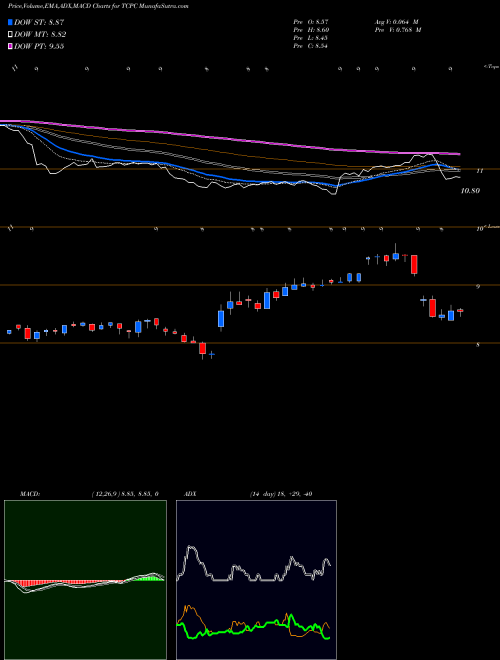This screenshot has height=660, width=500.
Task: Select the 'DOW MT: 8.82' legend label
Action: (x=40, y=35)
